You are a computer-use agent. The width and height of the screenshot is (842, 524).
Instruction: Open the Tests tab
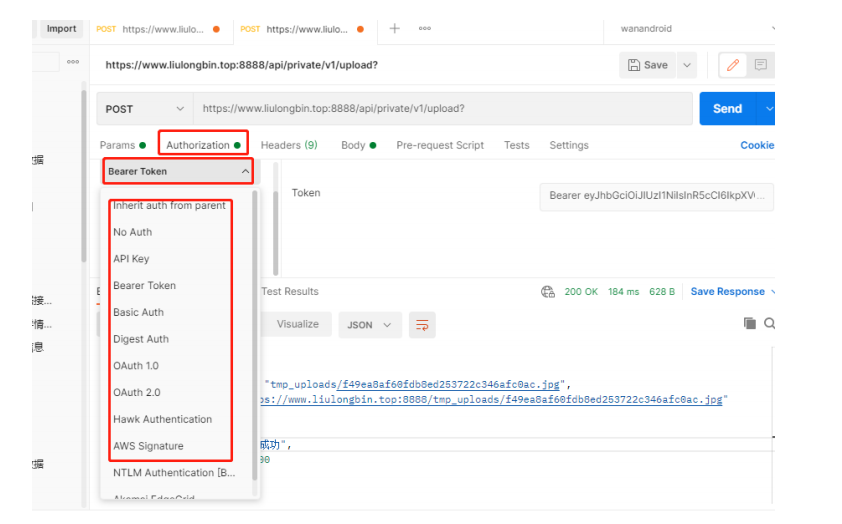pos(517,145)
